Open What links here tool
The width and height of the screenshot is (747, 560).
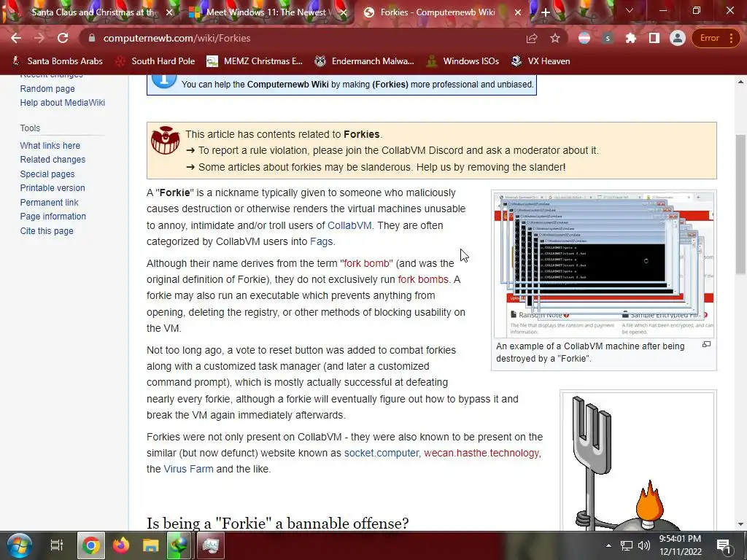pyautogui.click(x=50, y=145)
